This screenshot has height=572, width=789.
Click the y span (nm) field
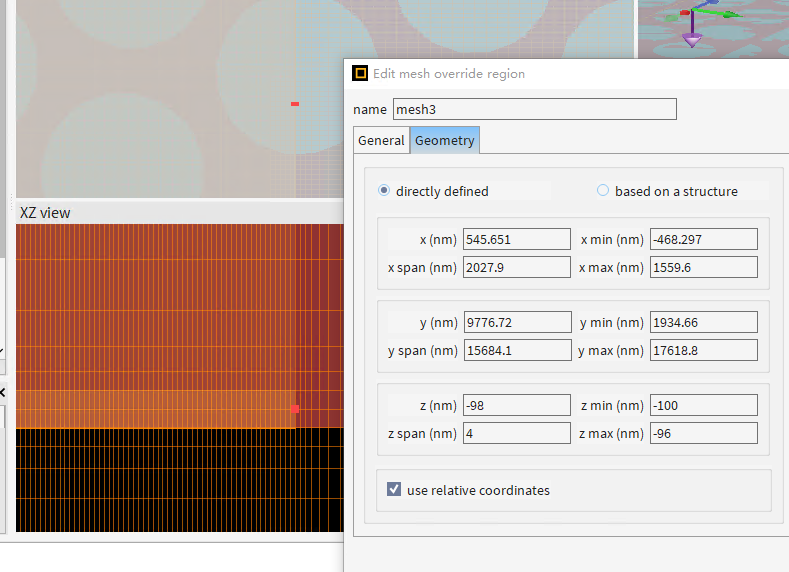[x=517, y=350]
